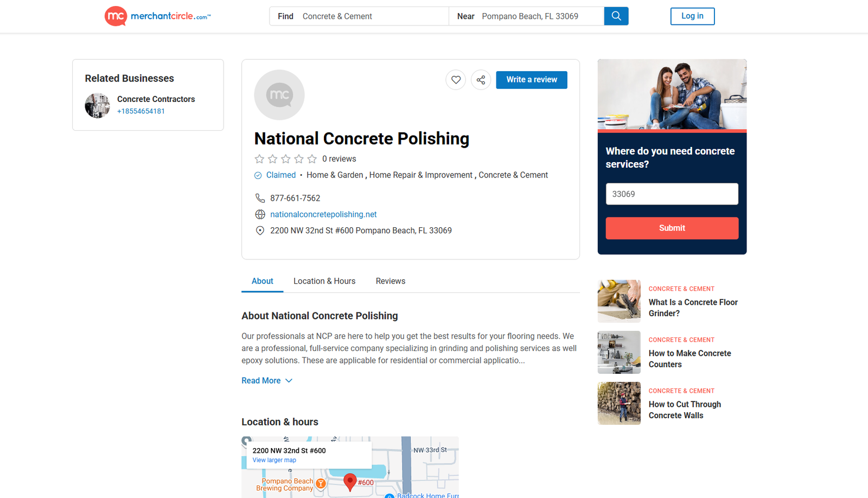
Task: Click the zip code 33069 field
Action: [x=672, y=194]
